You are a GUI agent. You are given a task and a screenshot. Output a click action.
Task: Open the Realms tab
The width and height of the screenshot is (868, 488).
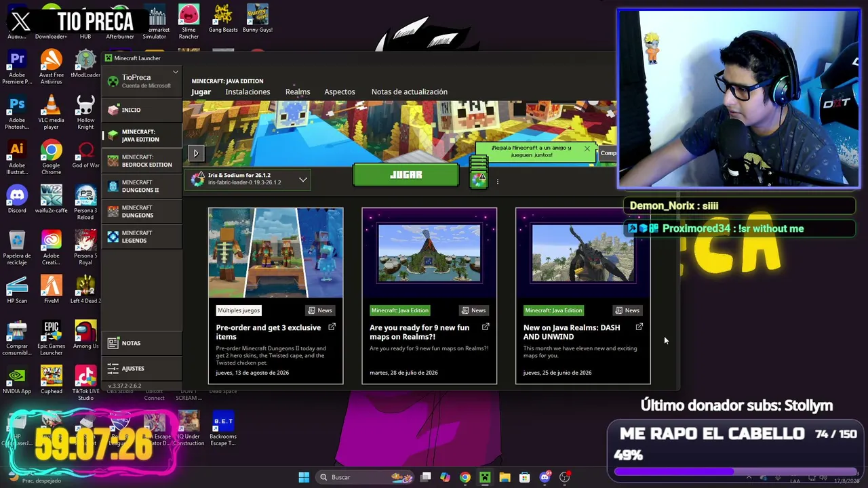(x=298, y=91)
